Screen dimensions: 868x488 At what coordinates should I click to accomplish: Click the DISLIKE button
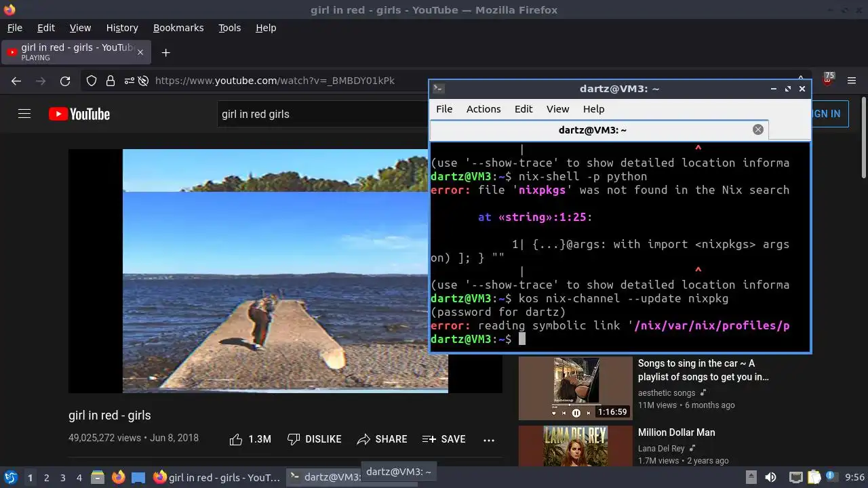coord(314,439)
